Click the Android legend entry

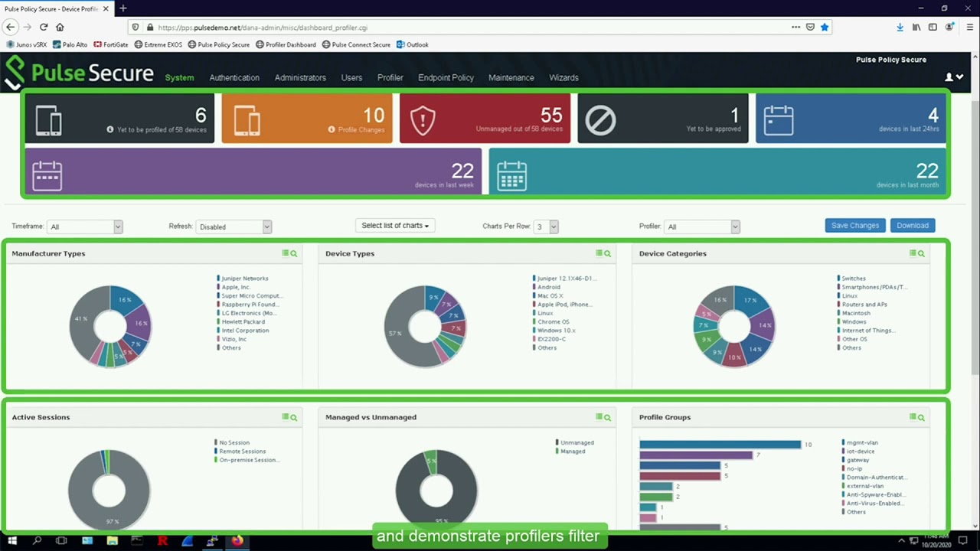[547, 287]
